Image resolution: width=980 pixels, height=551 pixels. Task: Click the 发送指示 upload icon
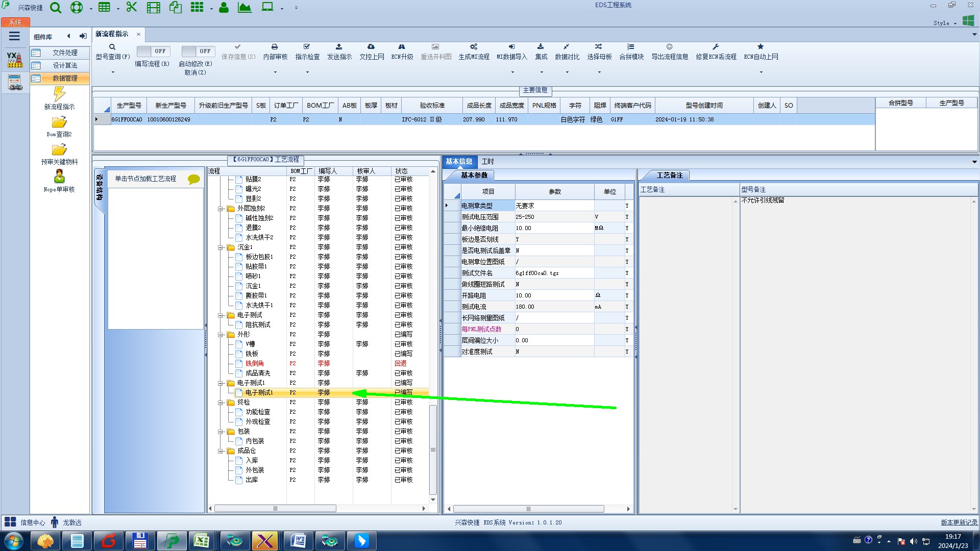pos(339,47)
